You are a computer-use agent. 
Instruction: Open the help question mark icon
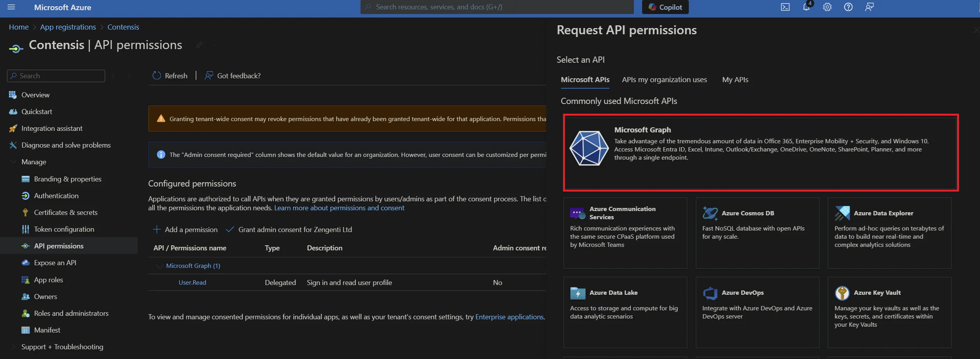pos(848,7)
